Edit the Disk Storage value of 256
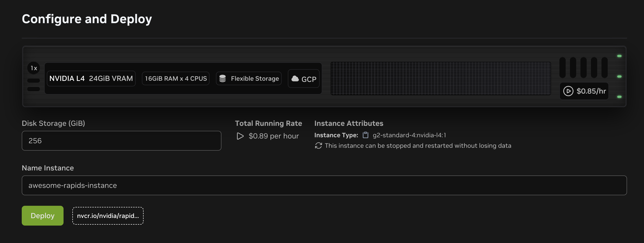 (x=121, y=141)
